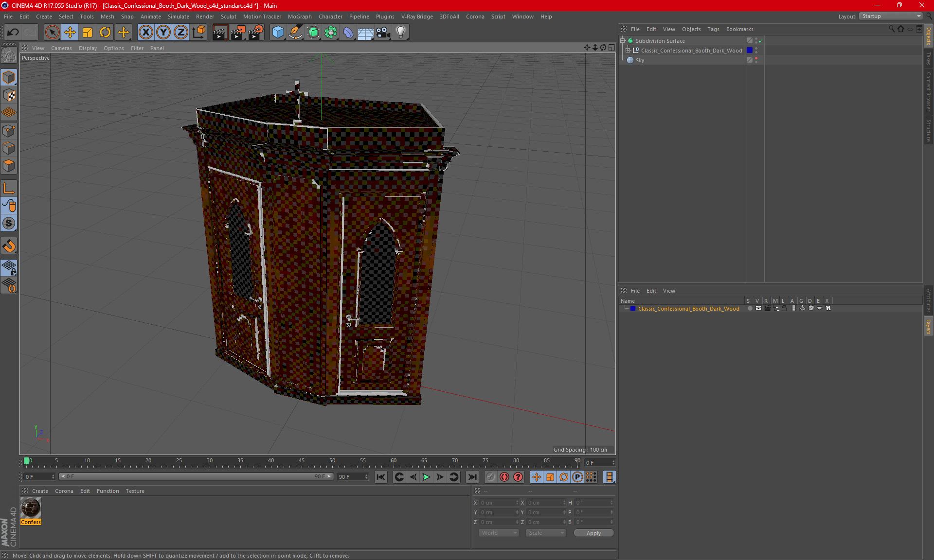Toggle Z axis lock

click(181, 32)
